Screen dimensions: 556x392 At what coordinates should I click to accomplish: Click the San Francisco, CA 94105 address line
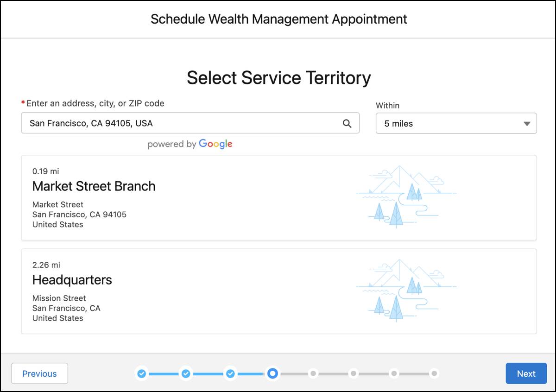(79, 215)
